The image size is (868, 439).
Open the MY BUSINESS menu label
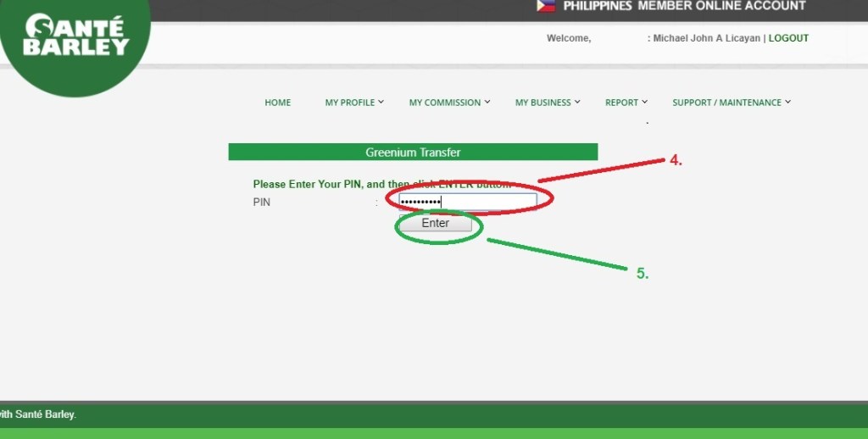click(542, 103)
